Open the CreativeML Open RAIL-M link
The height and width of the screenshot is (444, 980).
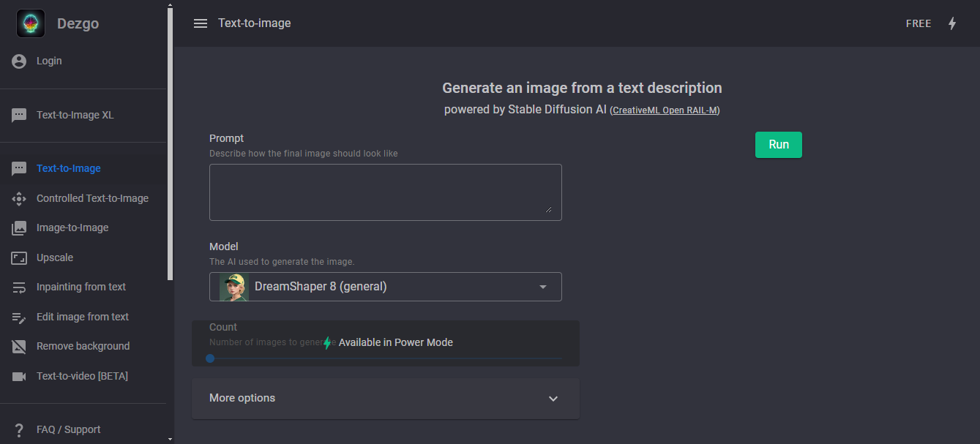click(x=665, y=110)
